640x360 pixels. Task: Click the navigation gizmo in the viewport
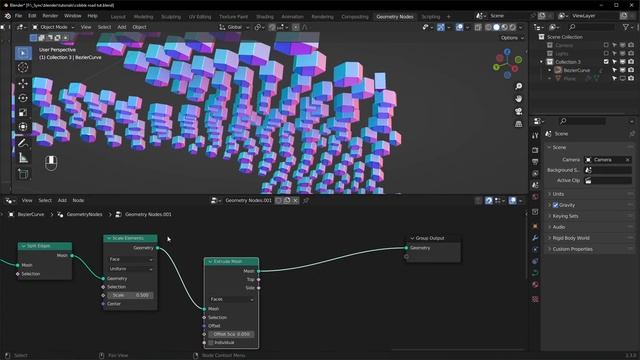[x=507, y=63]
